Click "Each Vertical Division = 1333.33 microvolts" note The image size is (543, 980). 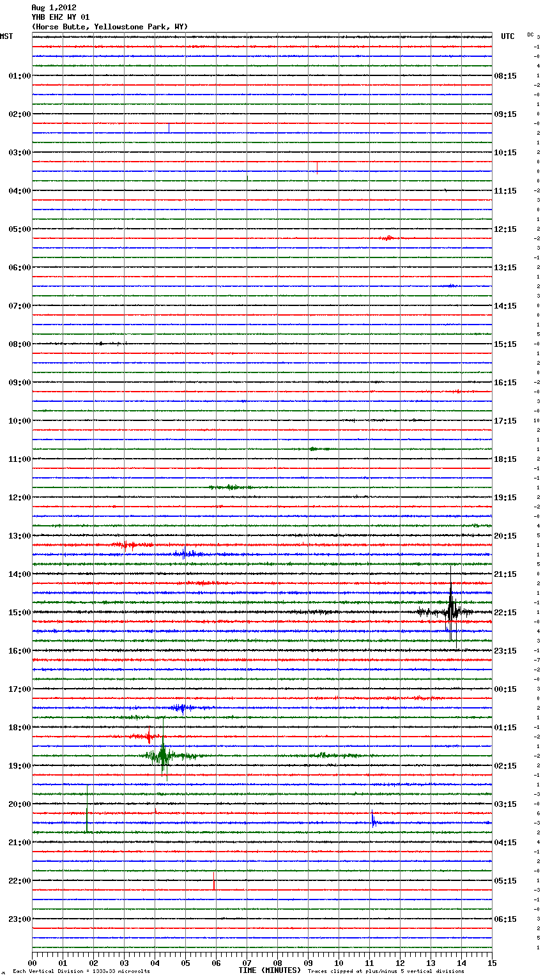pos(81,971)
